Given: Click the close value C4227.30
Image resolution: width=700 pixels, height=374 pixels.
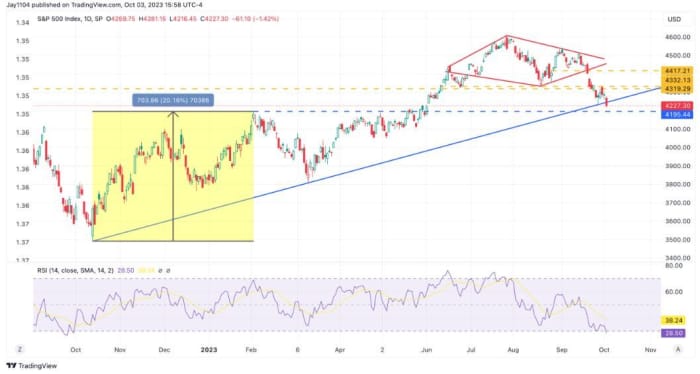Looking at the screenshot, I should coord(214,19).
